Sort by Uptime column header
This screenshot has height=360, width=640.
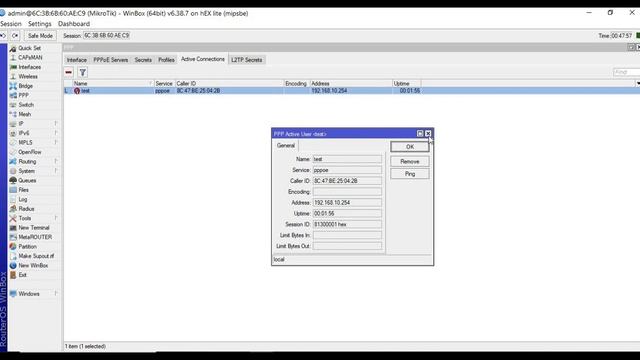(407, 83)
